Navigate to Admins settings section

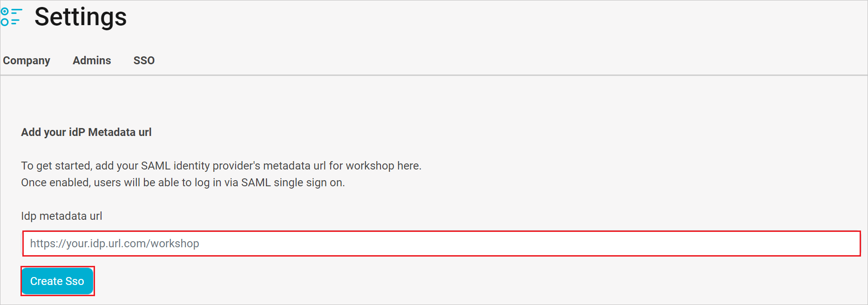[92, 61]
